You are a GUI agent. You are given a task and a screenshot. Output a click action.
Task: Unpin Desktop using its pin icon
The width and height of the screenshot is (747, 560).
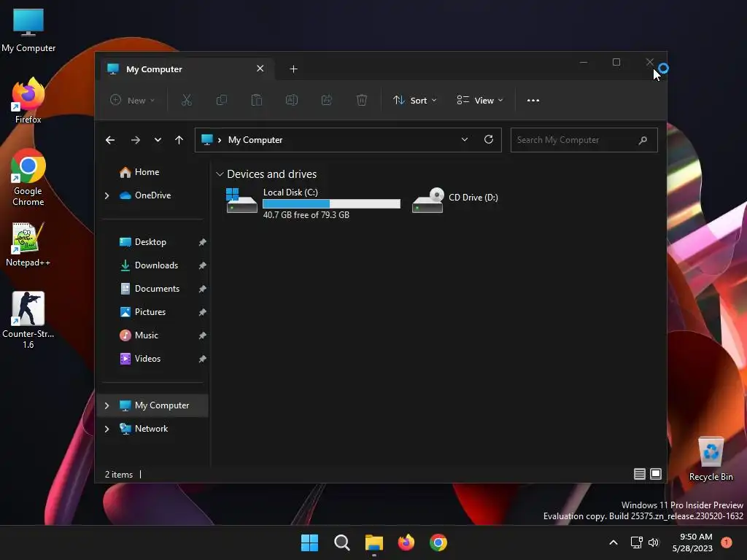pos(203,242)
